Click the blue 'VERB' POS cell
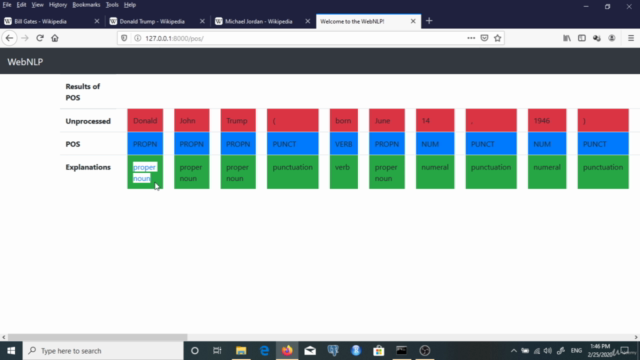The height and width of the screenshot is (360, 640). coord(344,144)
